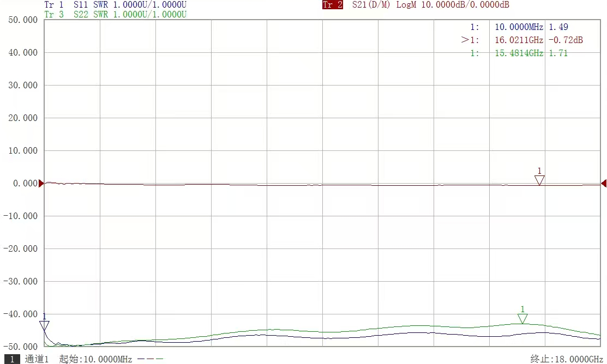Screen dimensions: 607x364
Task: Select the Tr 1 S11 SWR trace label
Action: pos(115,5)
